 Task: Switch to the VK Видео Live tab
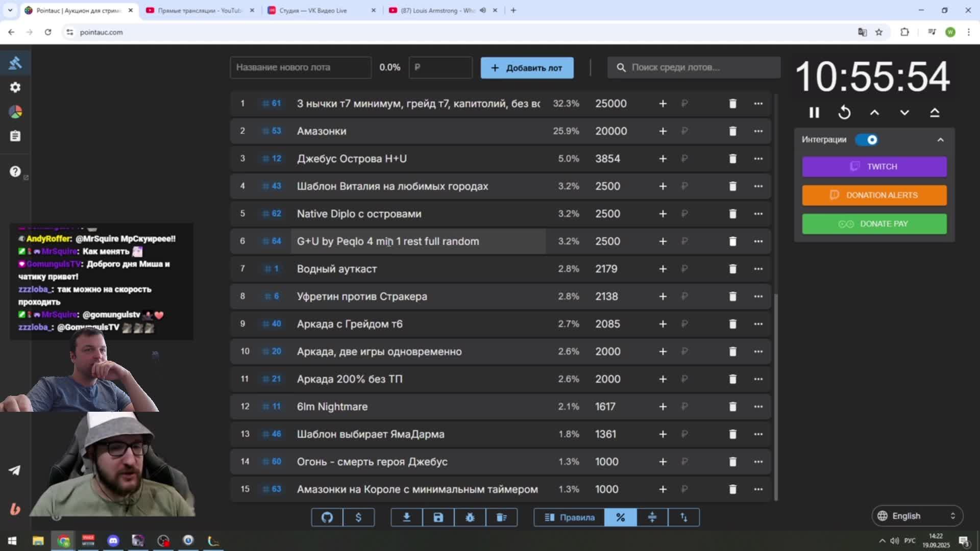[313, 10]
